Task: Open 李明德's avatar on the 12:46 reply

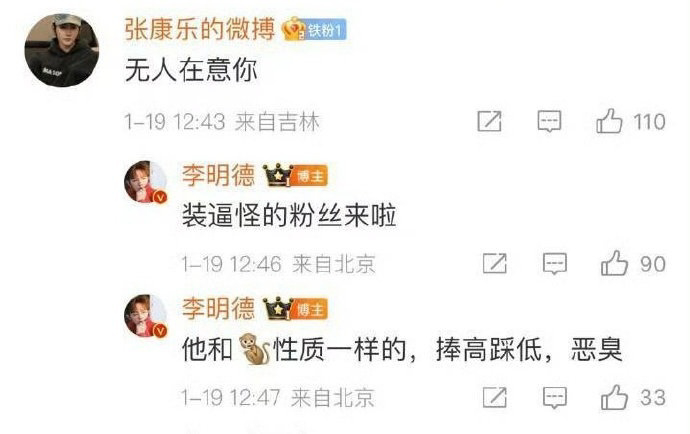Action: coord(146,182)
